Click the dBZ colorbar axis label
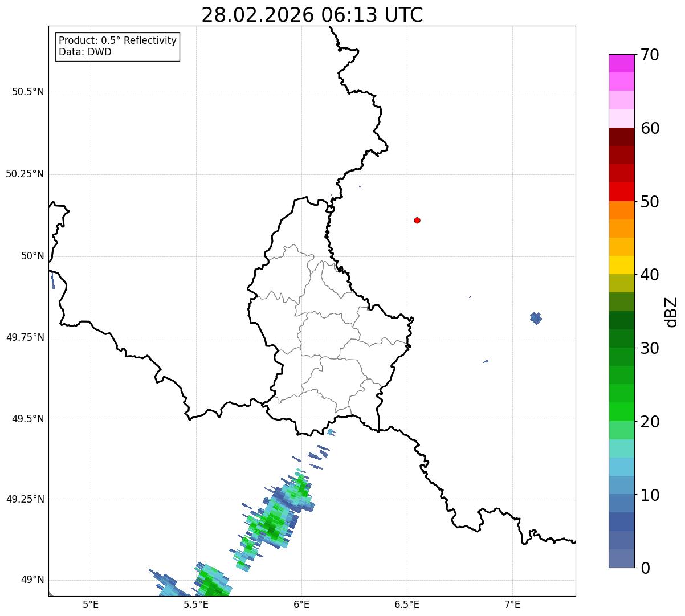 click(672, 312)
